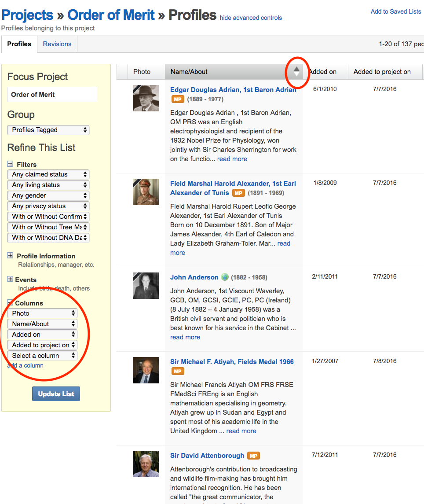Open the Any living status dropdown
The image size is (424, 504).
click(x=48, y=185)
